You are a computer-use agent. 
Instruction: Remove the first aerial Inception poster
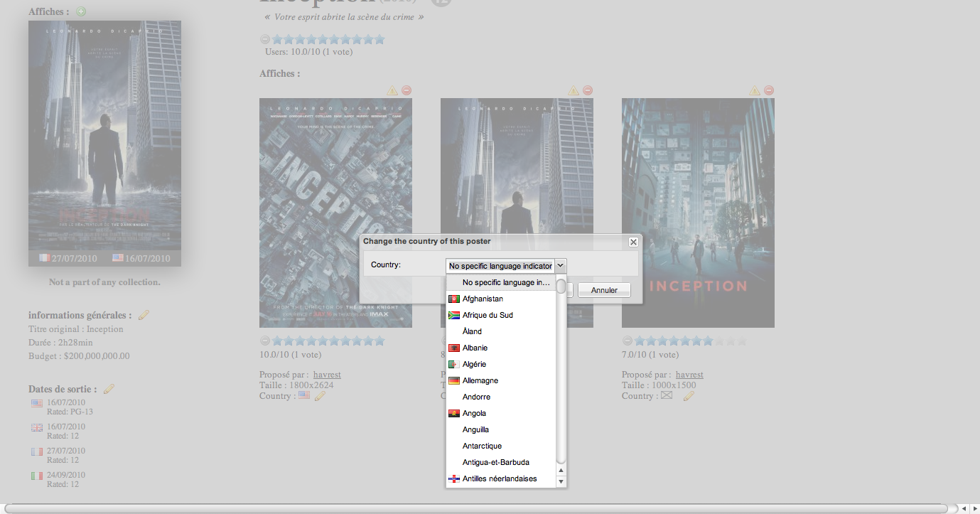(406, 90)
